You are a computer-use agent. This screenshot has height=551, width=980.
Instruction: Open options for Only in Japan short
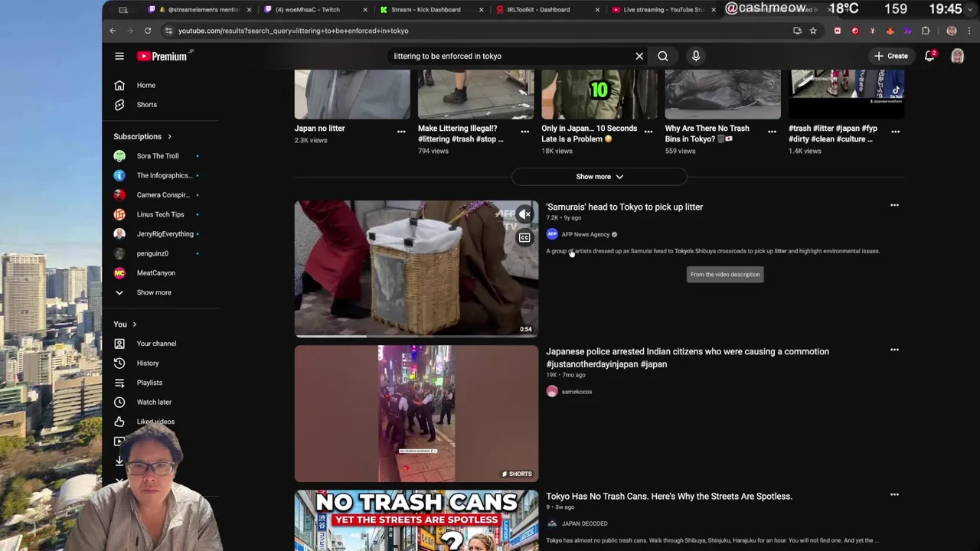(x=648, y=132)
